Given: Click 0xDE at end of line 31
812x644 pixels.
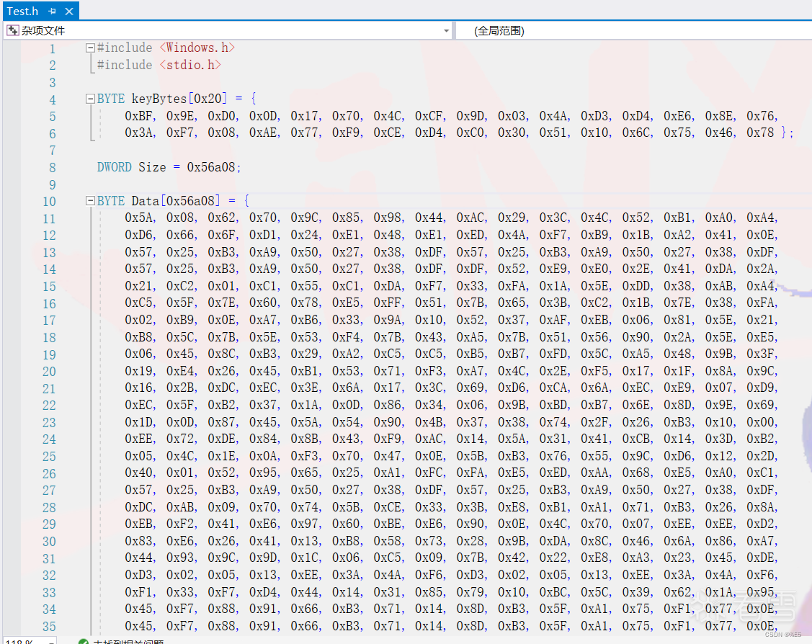Looking at the screenshot, I should (760, 558).
